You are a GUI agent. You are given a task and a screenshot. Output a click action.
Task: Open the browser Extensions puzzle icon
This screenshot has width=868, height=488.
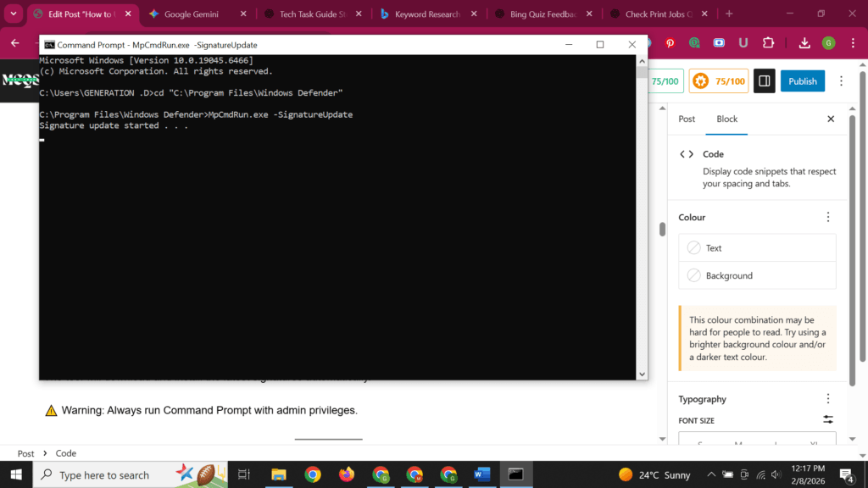[768, 43]
